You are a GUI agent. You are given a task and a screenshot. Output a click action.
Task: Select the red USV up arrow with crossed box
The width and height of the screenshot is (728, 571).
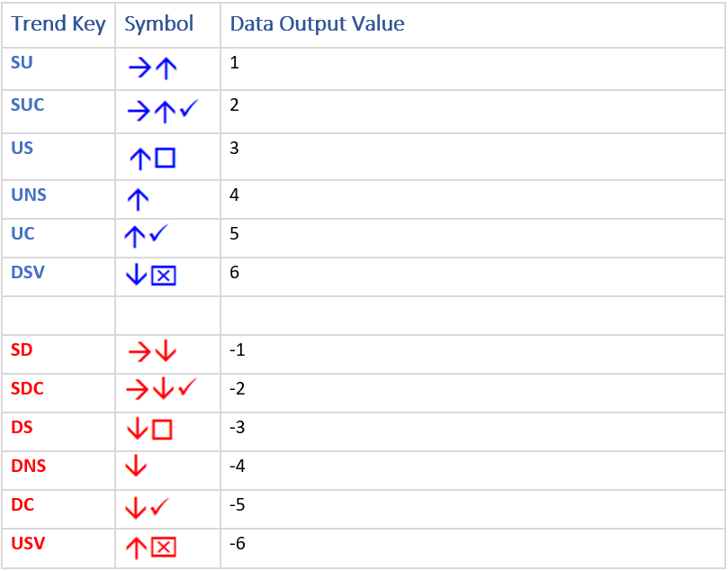point(151,548)
